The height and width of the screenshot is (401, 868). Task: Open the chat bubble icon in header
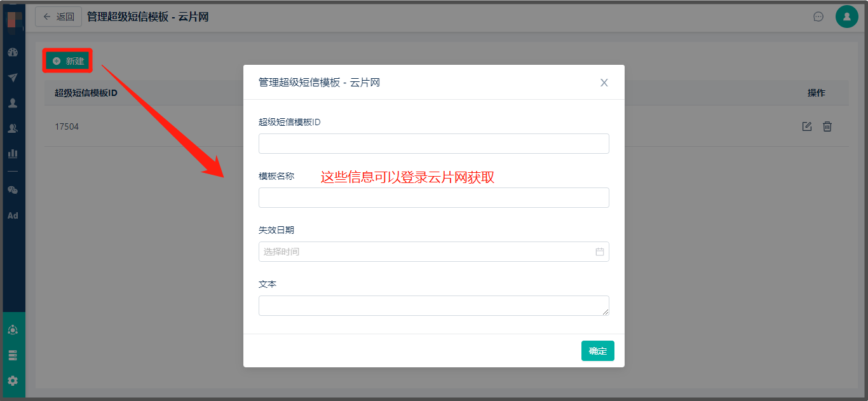[x=818, y=17]
